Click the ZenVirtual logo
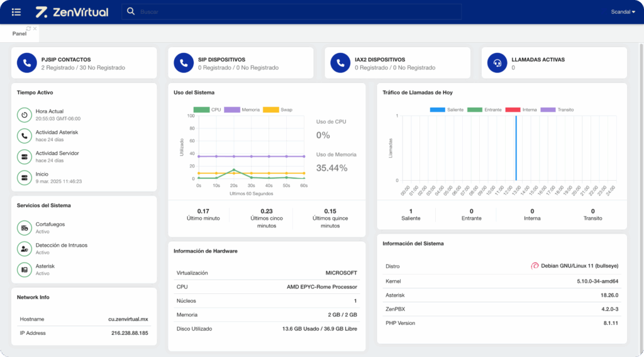This screenshot has height=357, width=644. pyautogui.click(x=72, y=12)
